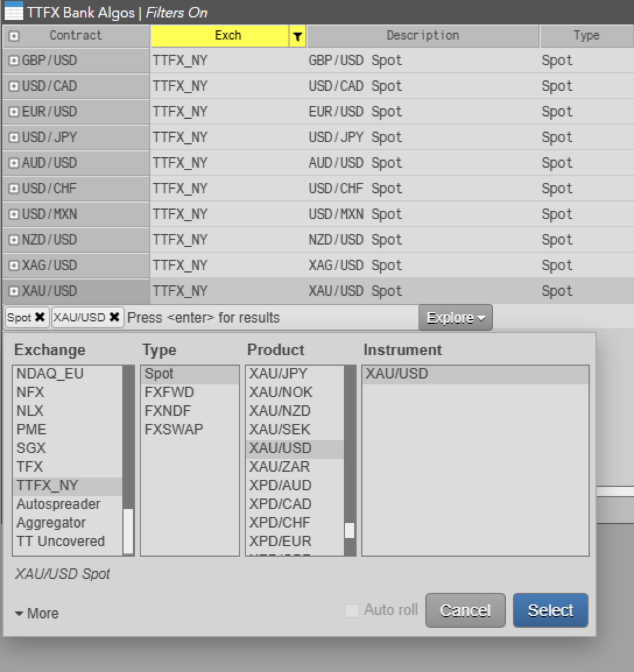Open the Explore dropdown
Image resolution: width=634 pixels, height=672 pixels.
pos(455,318)
